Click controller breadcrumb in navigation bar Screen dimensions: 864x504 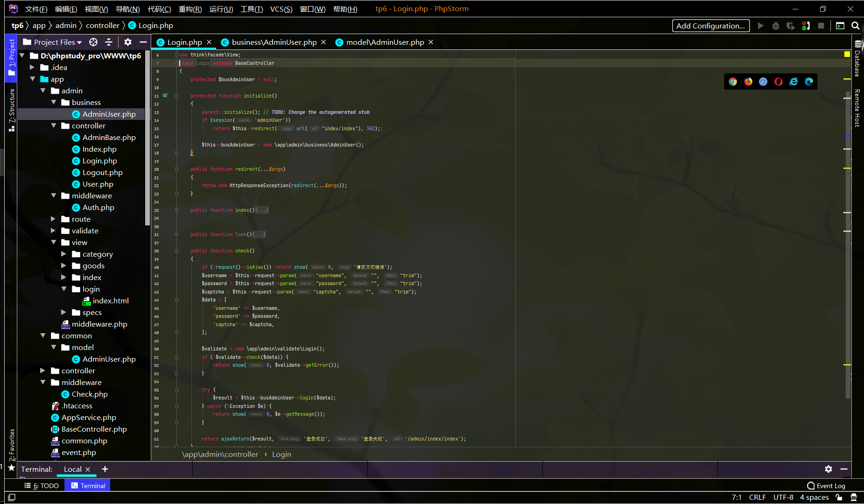(x=103, y=26)
